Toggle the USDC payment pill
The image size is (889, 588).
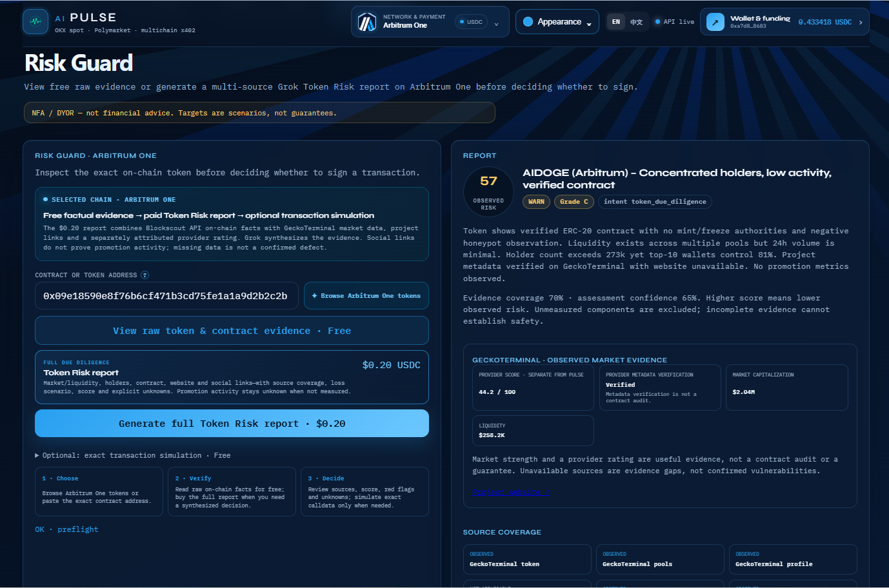[x=471, y=22]
